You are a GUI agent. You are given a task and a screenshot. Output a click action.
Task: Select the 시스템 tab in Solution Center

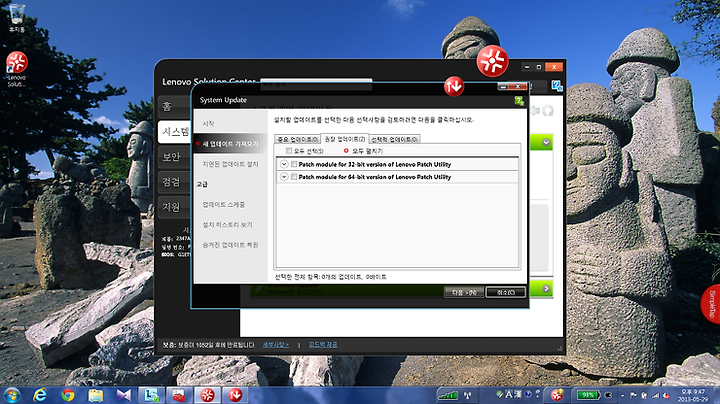tap(174, 132)
